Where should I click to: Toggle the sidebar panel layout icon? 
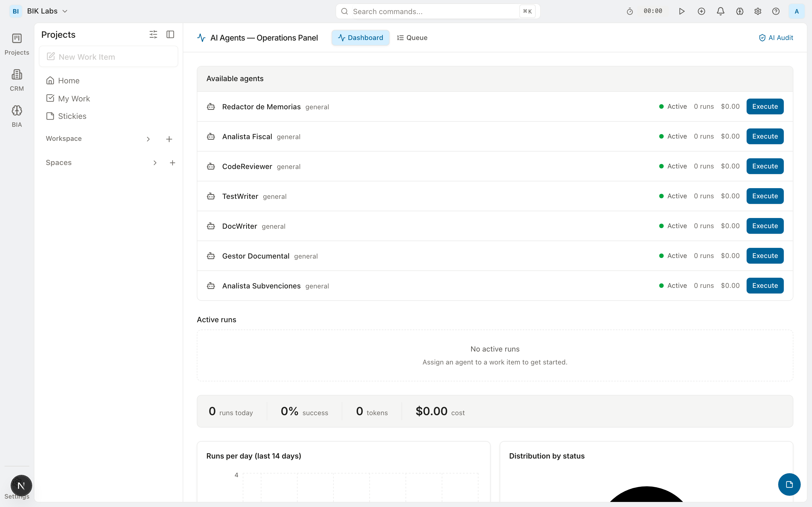(x=170, y=34)
